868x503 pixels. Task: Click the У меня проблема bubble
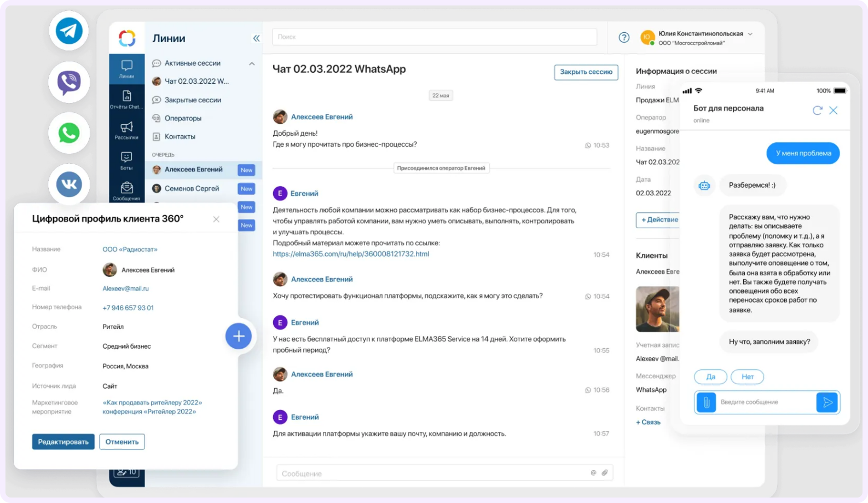(803, 153)
